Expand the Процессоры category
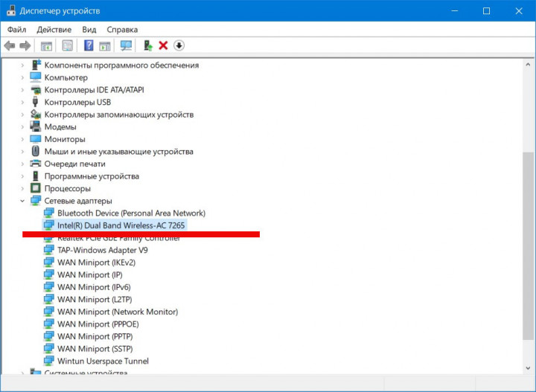The width and height of the screenshot is (536, 392). [22, 189]
